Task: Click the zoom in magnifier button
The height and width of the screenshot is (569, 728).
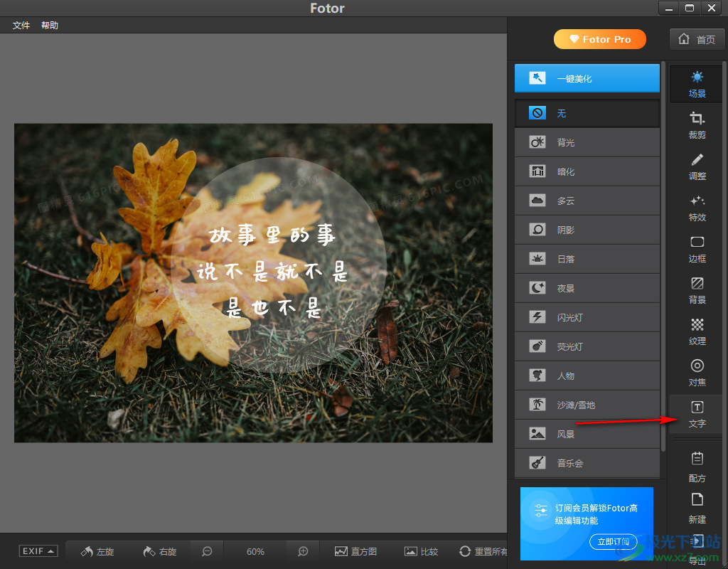Action: click(303, 551)
